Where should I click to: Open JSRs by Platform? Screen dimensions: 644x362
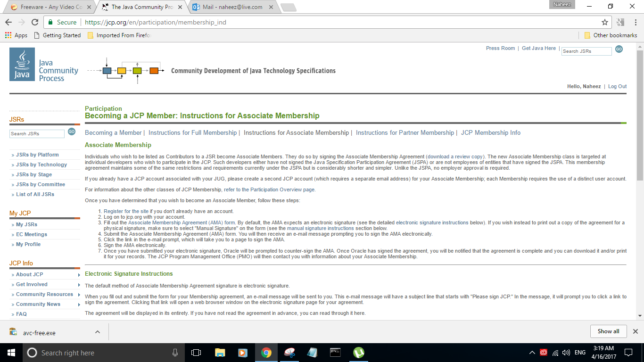tap(37, 155)
